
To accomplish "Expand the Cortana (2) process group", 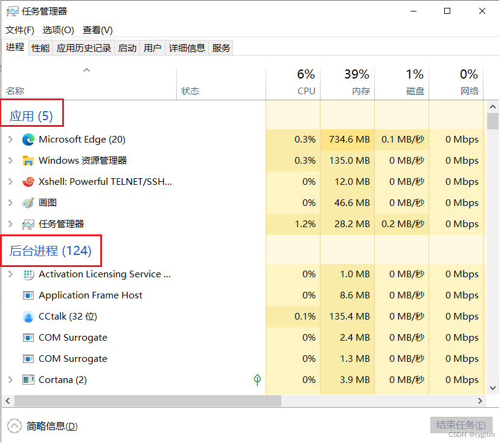I will (10, 380).
